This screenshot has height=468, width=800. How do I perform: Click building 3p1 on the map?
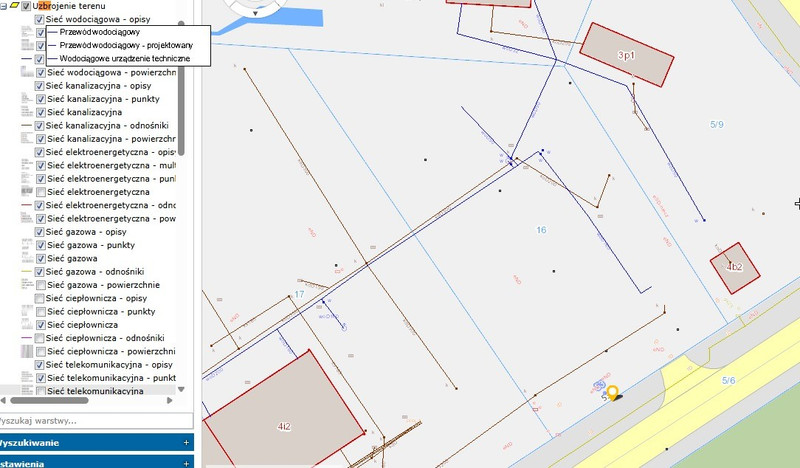tap(626, 53)
